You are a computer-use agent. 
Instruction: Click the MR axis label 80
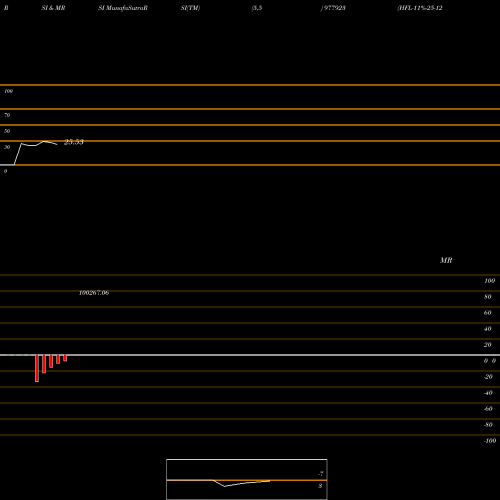[488, 297]
